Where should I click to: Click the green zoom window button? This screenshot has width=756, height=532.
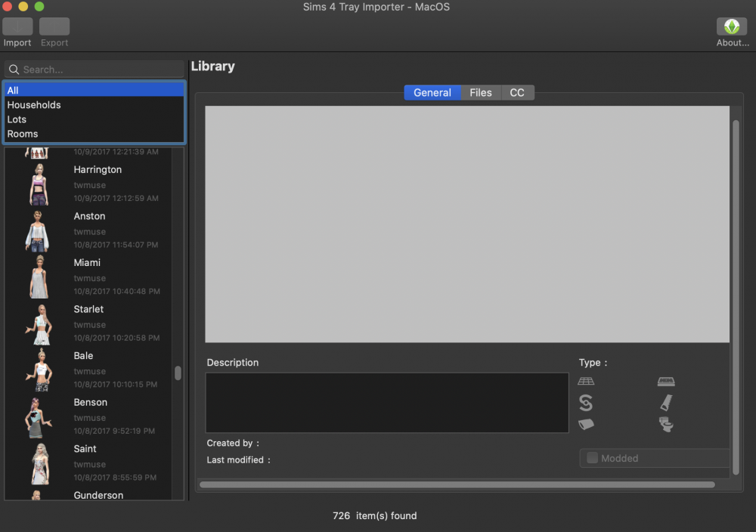(x=39, y=7)
